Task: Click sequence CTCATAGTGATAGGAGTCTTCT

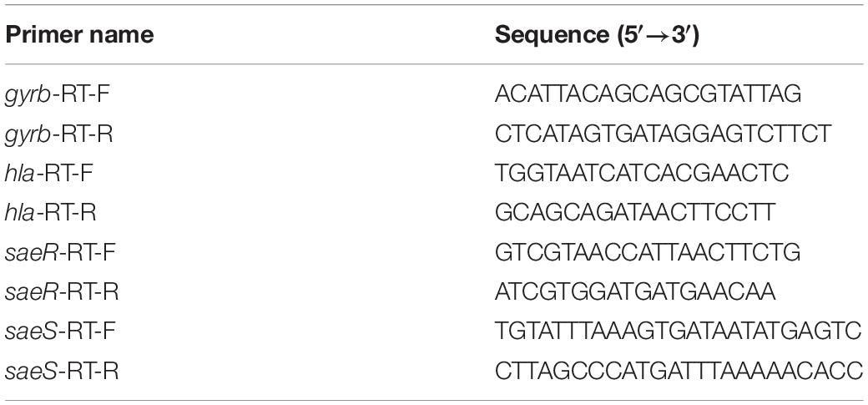Action: pyautogui.click(x=664, y=134)
